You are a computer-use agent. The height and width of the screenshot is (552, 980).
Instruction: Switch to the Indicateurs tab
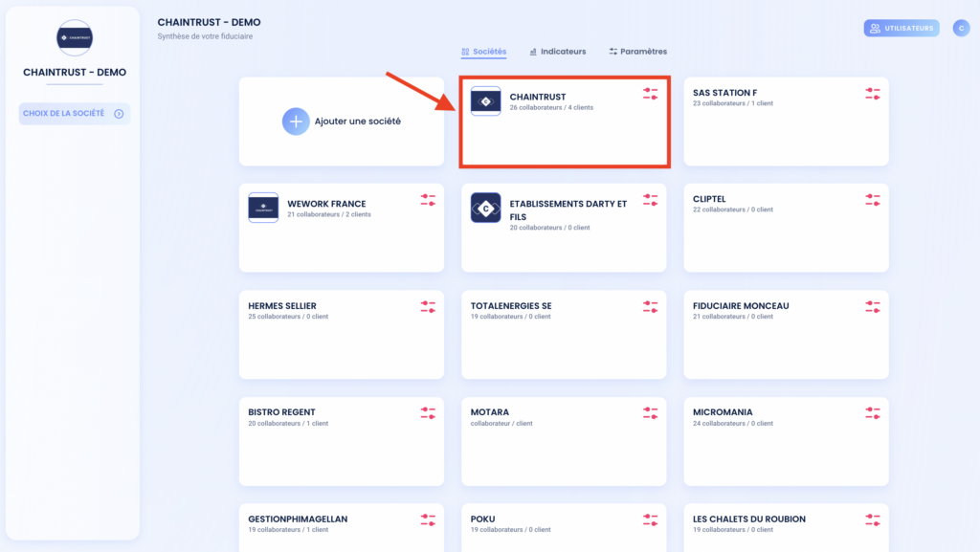pos(558,52)
